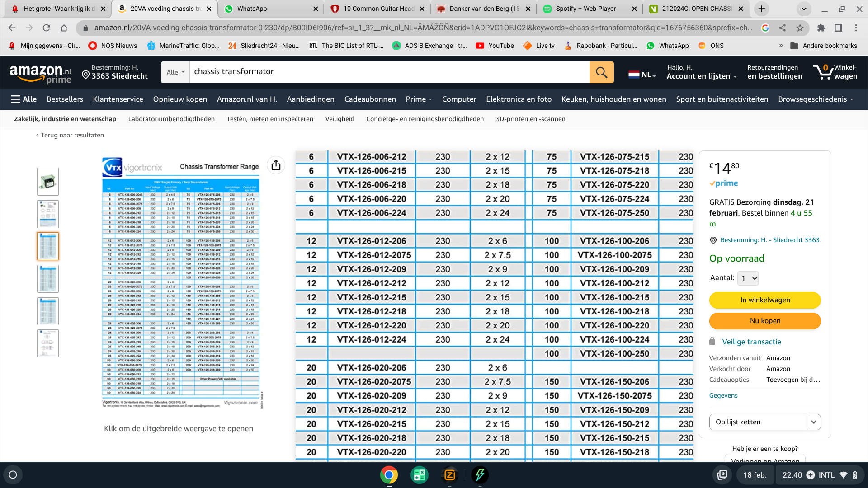Open Bestsellers in navigation bar
This screenshot has height=488, width=868.
tap(65, 99)
